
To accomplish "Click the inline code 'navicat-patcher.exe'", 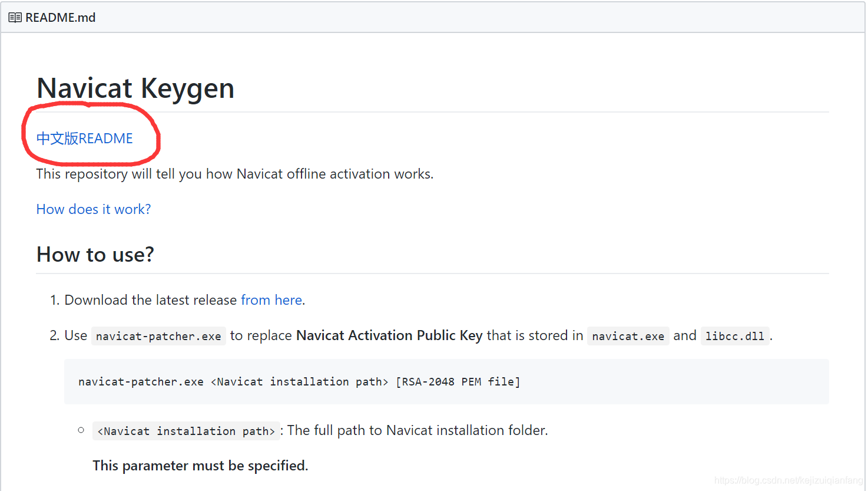I will 159,336.
